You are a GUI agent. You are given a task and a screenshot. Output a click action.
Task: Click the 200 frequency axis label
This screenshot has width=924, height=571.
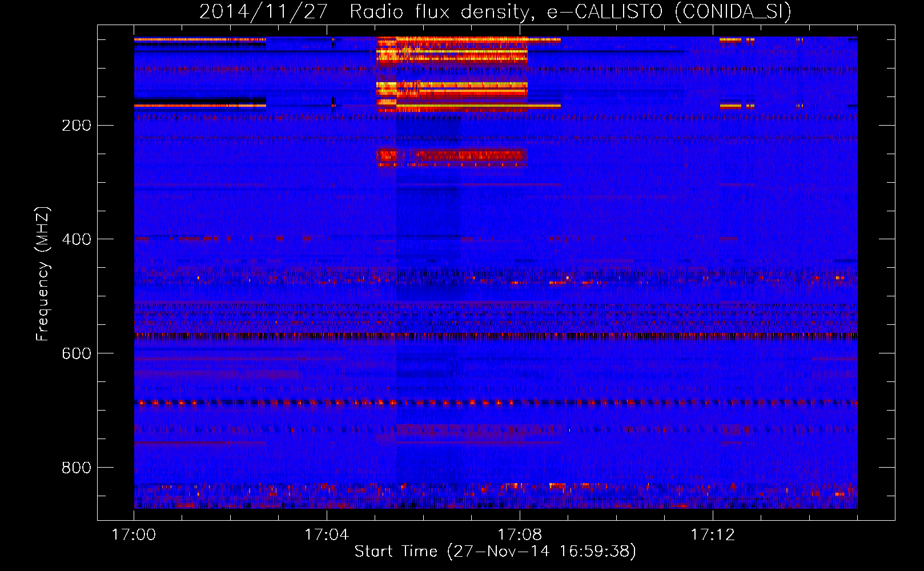pos(77,126)
